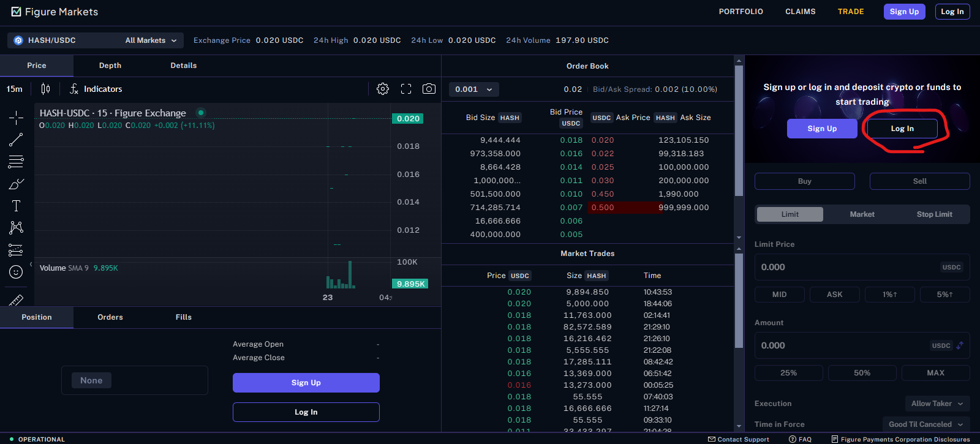Click the HASH token icon

(x=18, y=40)
